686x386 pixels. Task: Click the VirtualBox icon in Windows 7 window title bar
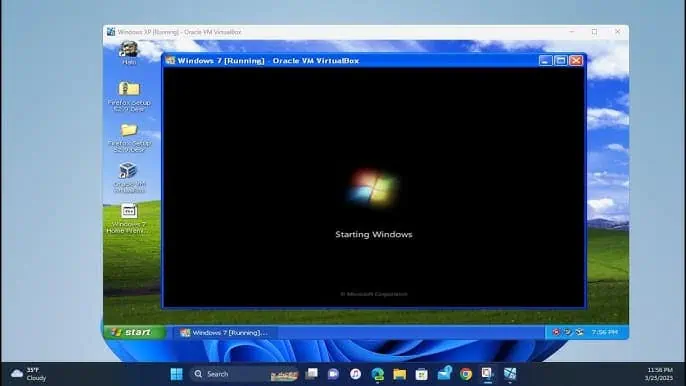(170, 60)
